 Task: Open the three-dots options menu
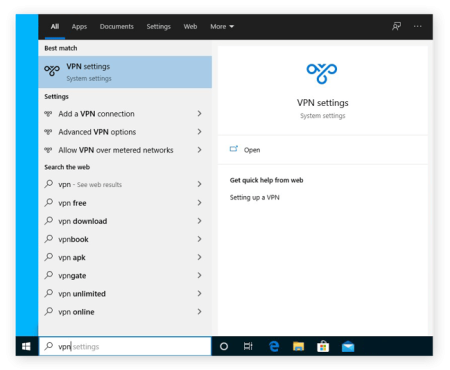pos(418,26)
